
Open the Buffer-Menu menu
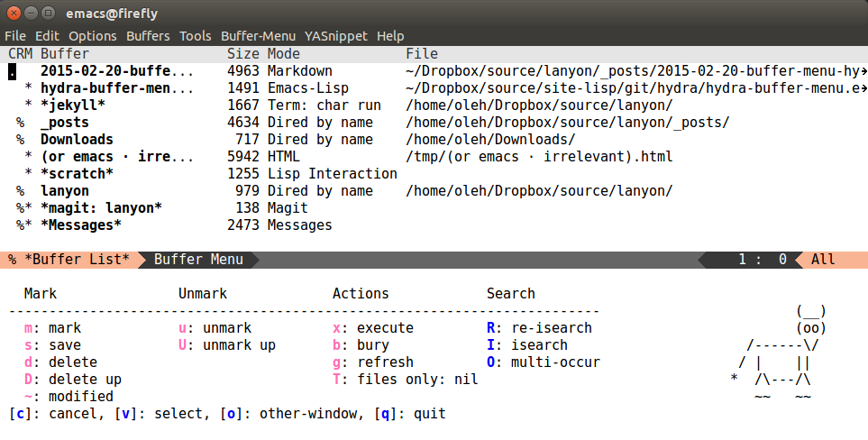pos(258,36)
